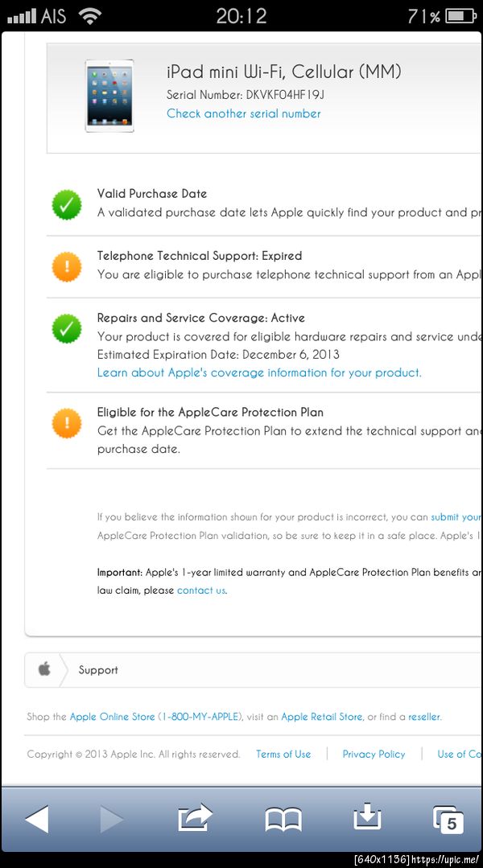
Task: Open the Terms of Use link
Action: [283, 755]
